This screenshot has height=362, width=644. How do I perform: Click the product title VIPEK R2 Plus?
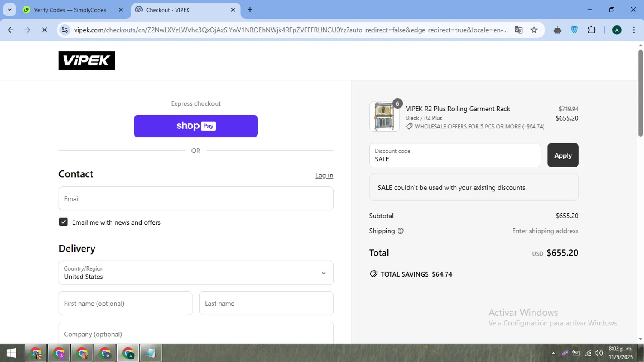(458, 109)
